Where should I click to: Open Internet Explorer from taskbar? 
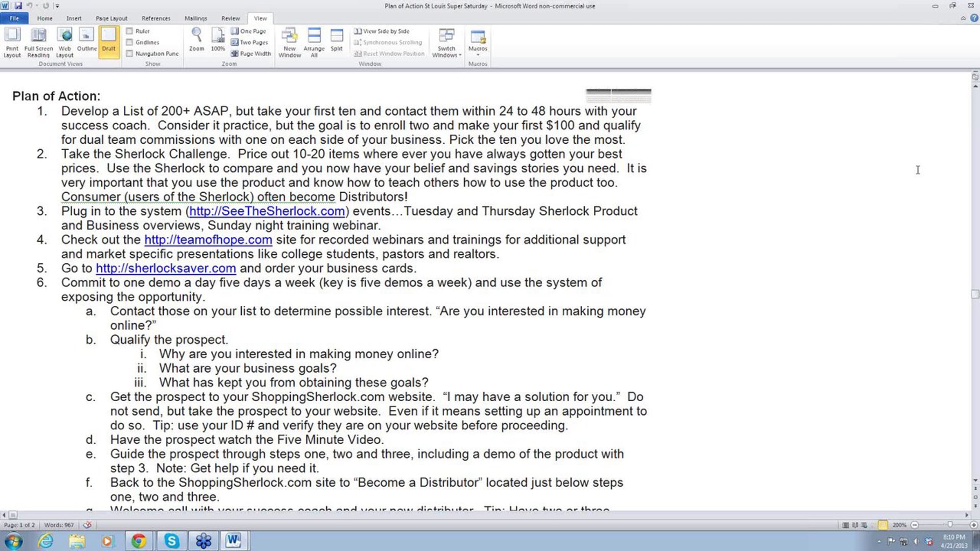click(x=46, y=541)
